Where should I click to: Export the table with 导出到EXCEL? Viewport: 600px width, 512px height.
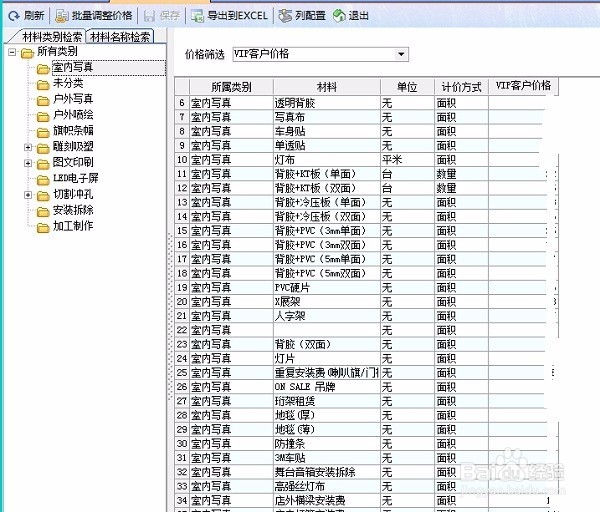coord(229,16)
